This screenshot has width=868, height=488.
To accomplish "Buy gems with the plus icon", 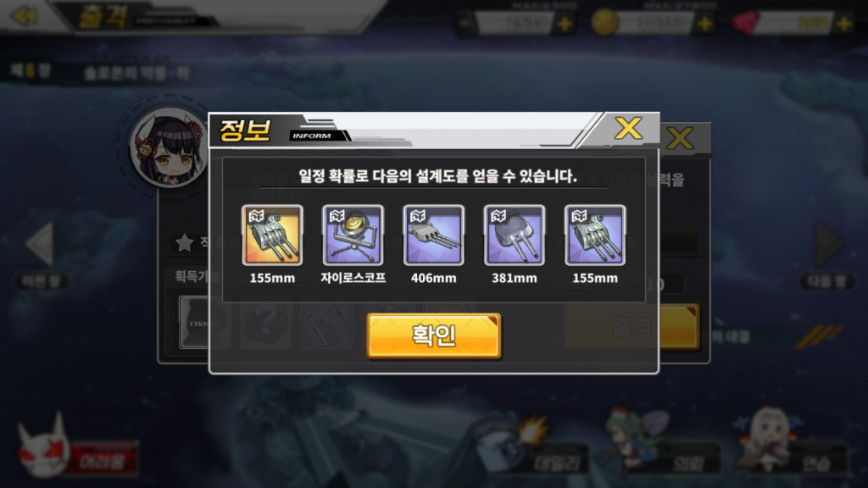I will (x=844, y=24).
